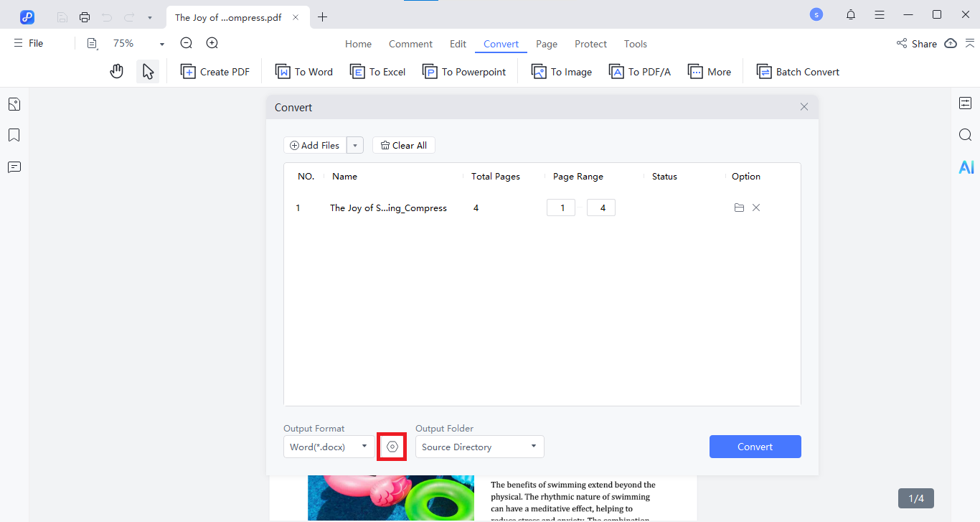Remove the file from the convert list
The width and height of the screenshot is (980, 522).
756,208
